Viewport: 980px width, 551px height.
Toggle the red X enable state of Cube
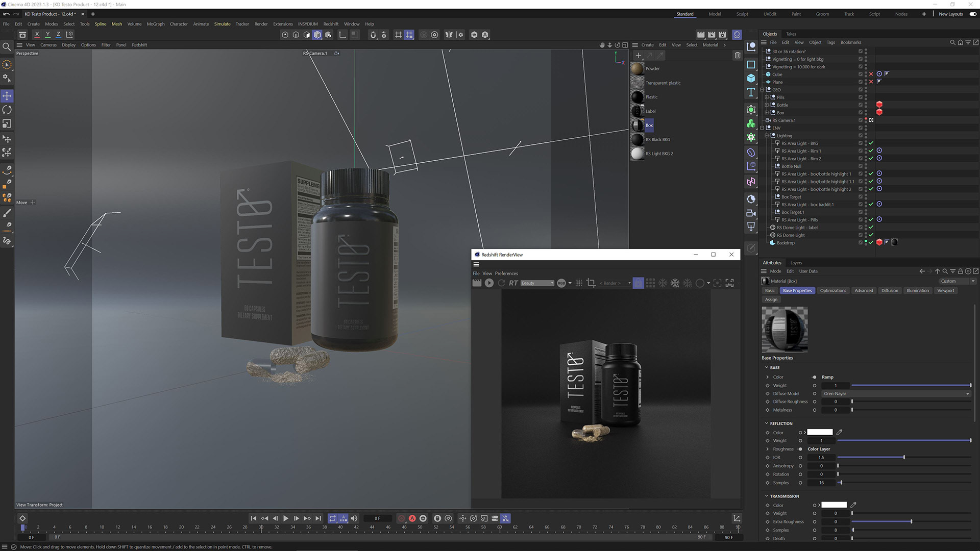pyautogui.click(x=871, y=74)
